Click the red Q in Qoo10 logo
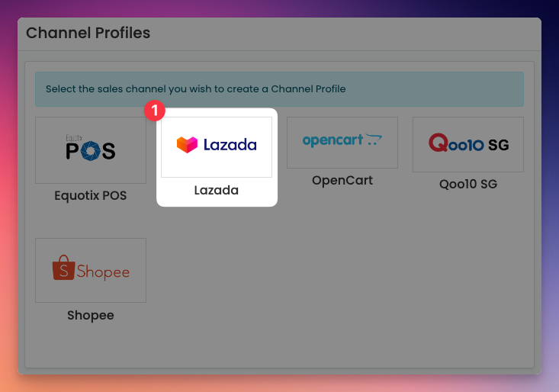 point(439,143)
